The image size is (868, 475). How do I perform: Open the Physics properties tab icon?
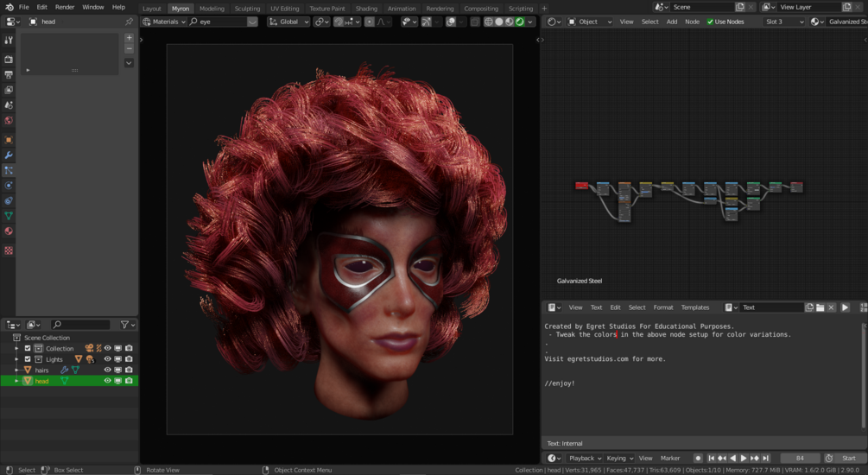point(9,186)
